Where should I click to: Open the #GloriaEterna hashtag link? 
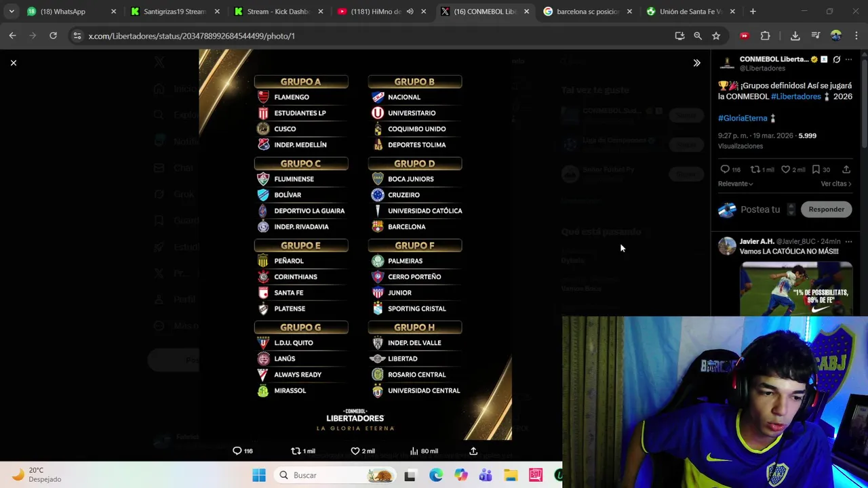(x=743, y=118)
